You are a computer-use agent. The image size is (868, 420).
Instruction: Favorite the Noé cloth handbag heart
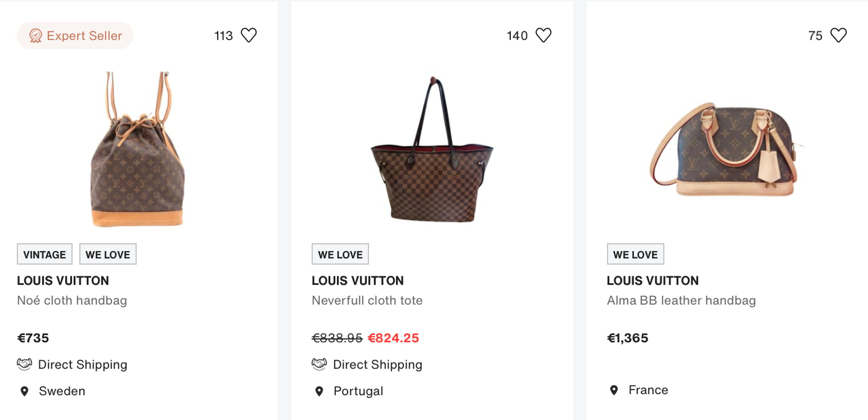coord(249,35)
